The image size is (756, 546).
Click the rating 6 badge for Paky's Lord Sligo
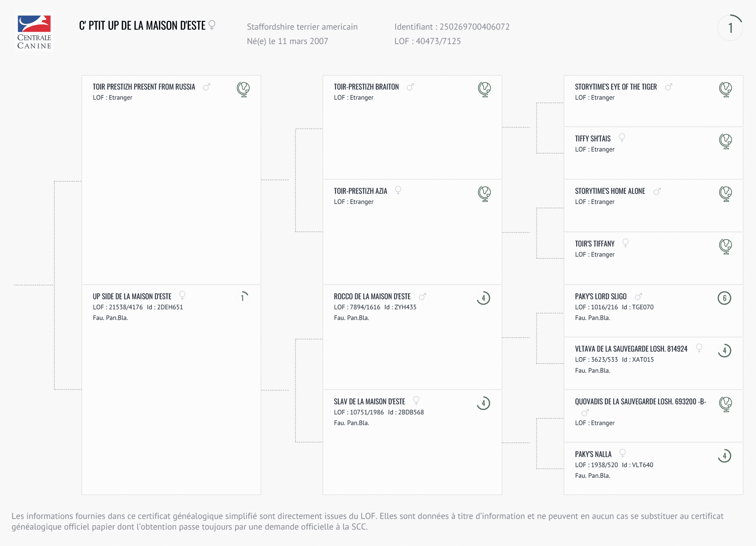724,298
